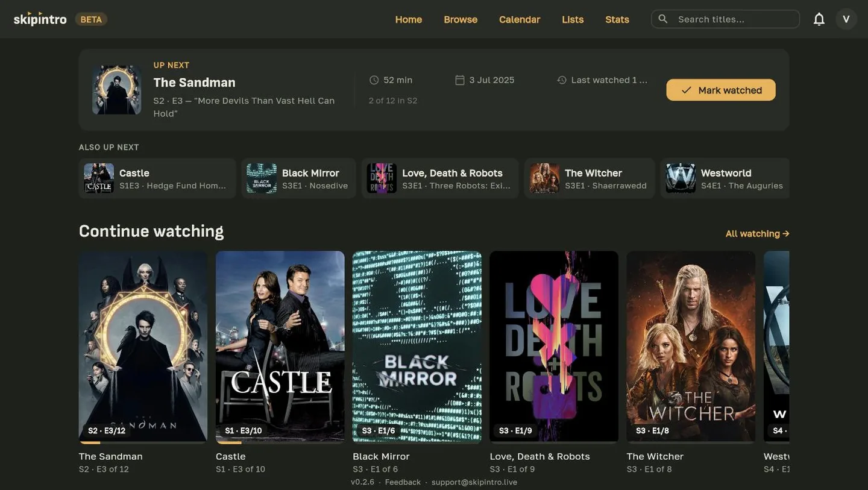This screenshot has width=868, height=490.
Task: Click "S2 · E3 of 12" under The Sandman
Action: point(104,469)
